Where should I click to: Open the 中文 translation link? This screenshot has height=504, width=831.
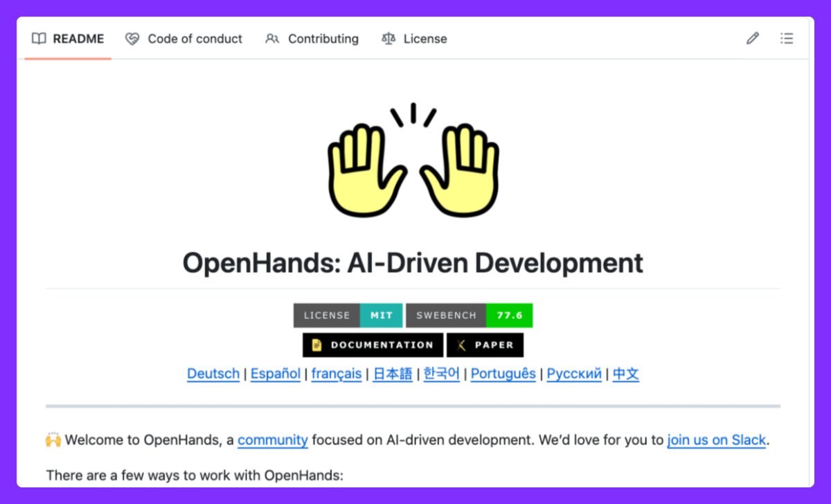[626, 374]
